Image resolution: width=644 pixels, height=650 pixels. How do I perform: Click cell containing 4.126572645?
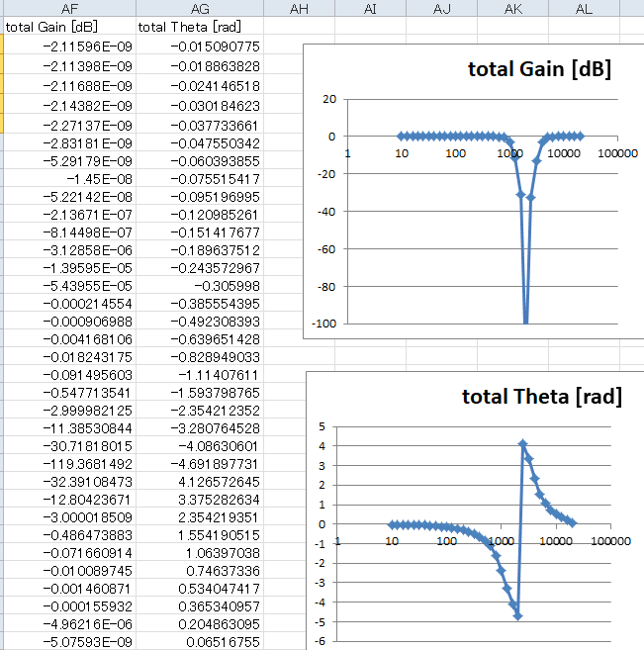click(200, 482)
